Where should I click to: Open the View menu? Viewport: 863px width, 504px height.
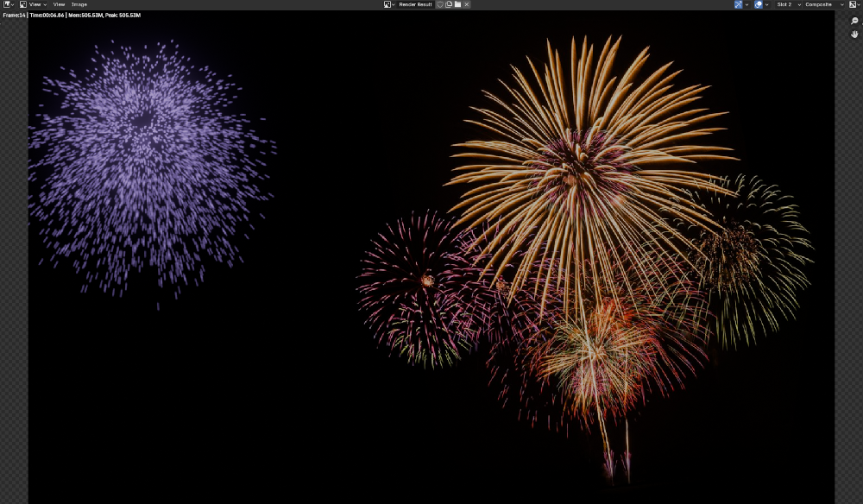[x=59, y=4]
